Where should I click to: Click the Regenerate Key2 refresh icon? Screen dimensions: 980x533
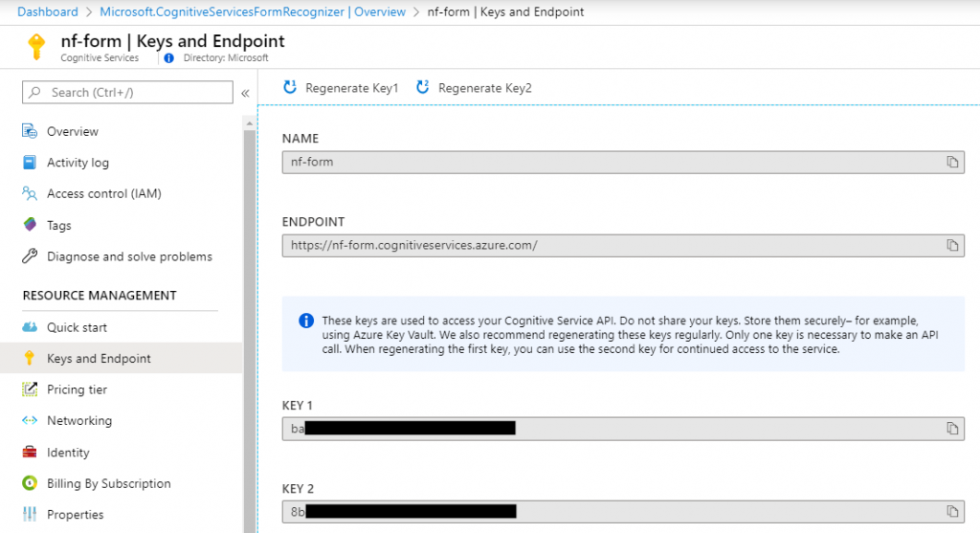click(x=422, y=87)
